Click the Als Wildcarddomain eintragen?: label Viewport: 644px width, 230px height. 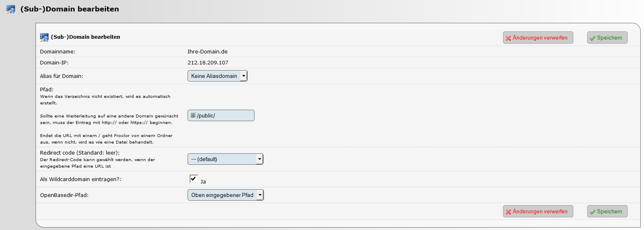[x=80, y=179]
